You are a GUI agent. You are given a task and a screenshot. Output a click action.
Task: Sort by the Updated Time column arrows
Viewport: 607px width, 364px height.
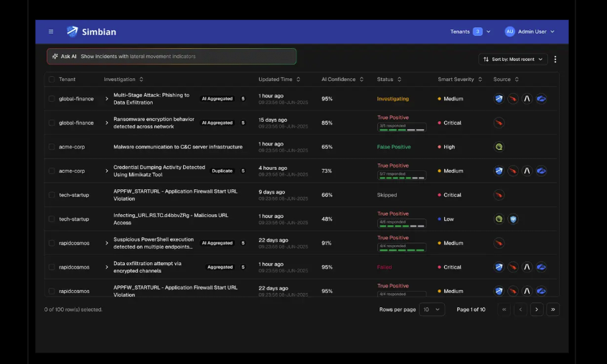coord(298,80)
